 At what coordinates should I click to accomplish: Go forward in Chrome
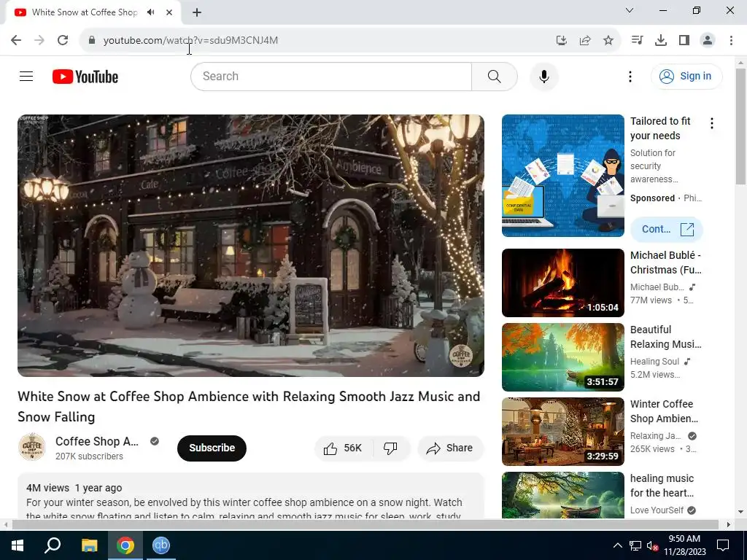39,40
